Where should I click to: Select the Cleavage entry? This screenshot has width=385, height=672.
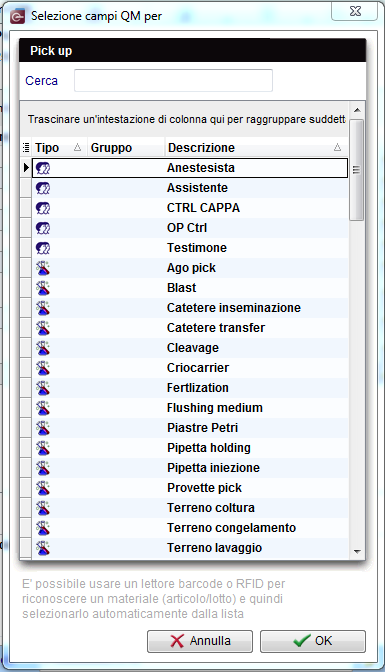[189, 348]
